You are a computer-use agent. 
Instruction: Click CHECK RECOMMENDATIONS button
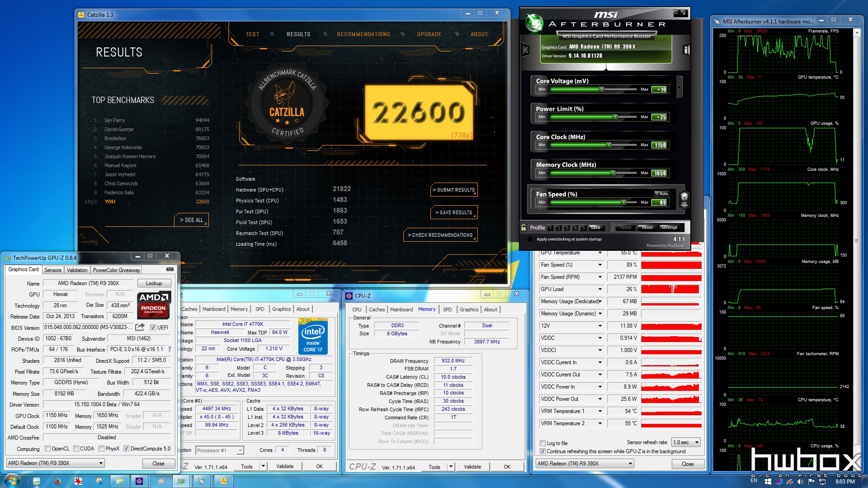pyautogui.click(x=440, y=235)
